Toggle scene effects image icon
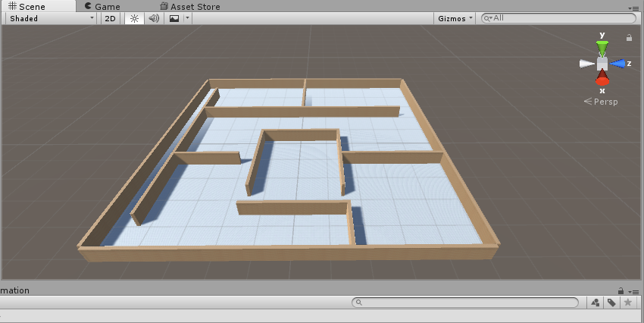Screen dimensions: 644x323 174,18
